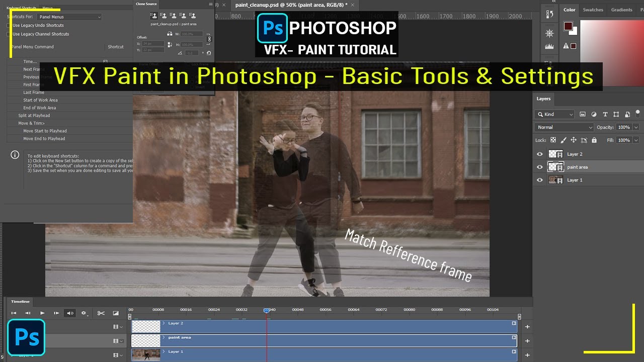The height and width of the screenshot is (362, 644).
Task: Open timeline playback settings gear menu
Action: pos(84,313)
